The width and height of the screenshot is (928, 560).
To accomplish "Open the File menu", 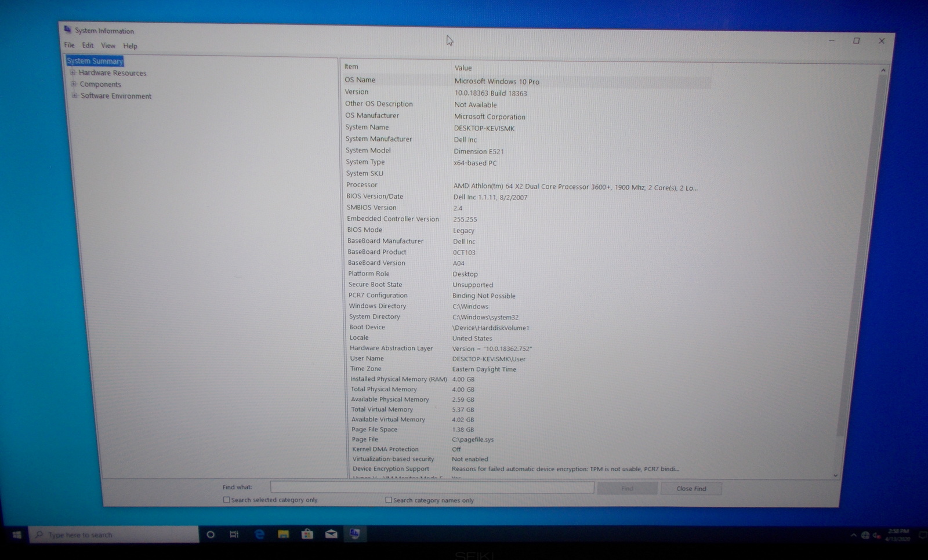I will (x=69, y=45).
